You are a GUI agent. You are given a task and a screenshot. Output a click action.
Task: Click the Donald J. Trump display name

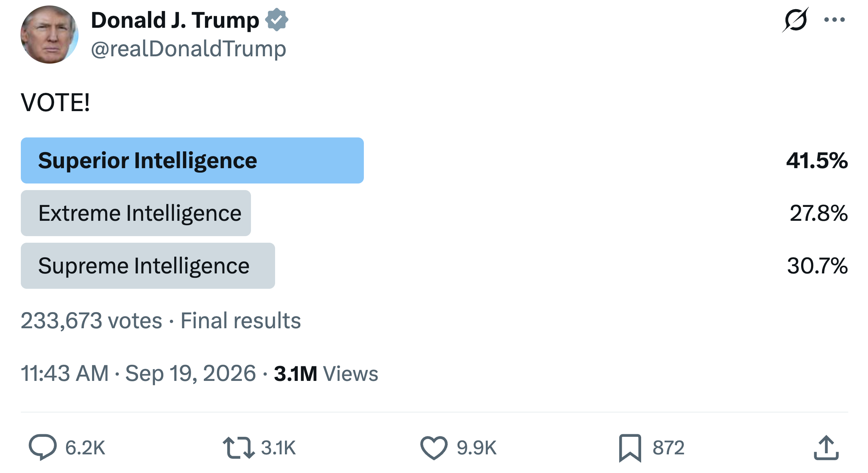point(175,20)
